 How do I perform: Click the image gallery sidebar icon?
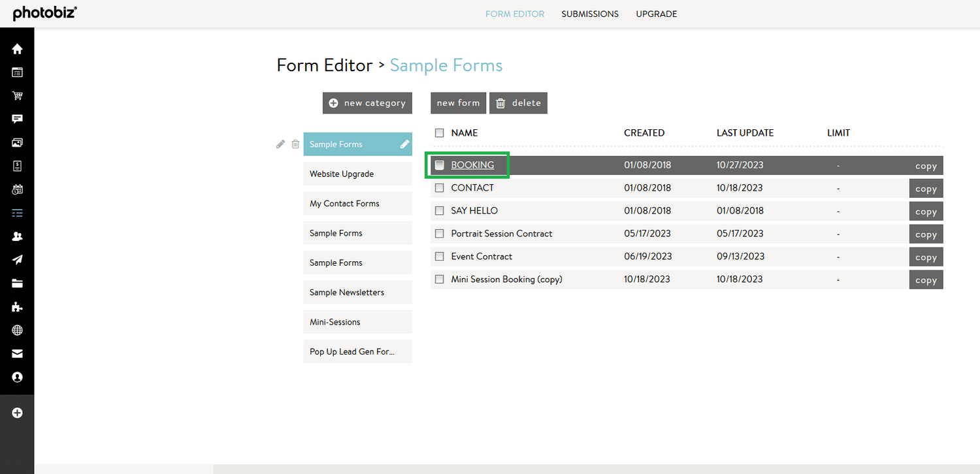point(17,142)
